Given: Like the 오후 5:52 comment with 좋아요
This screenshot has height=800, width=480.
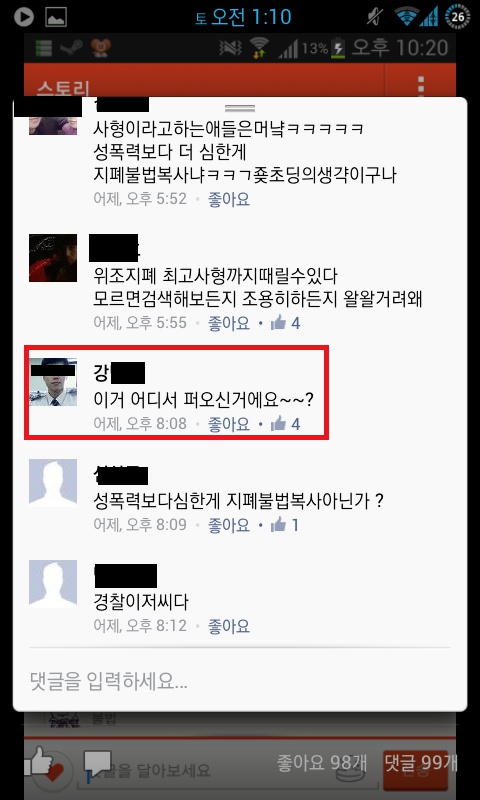Looking at the screenshot, I should click(229, 199).
